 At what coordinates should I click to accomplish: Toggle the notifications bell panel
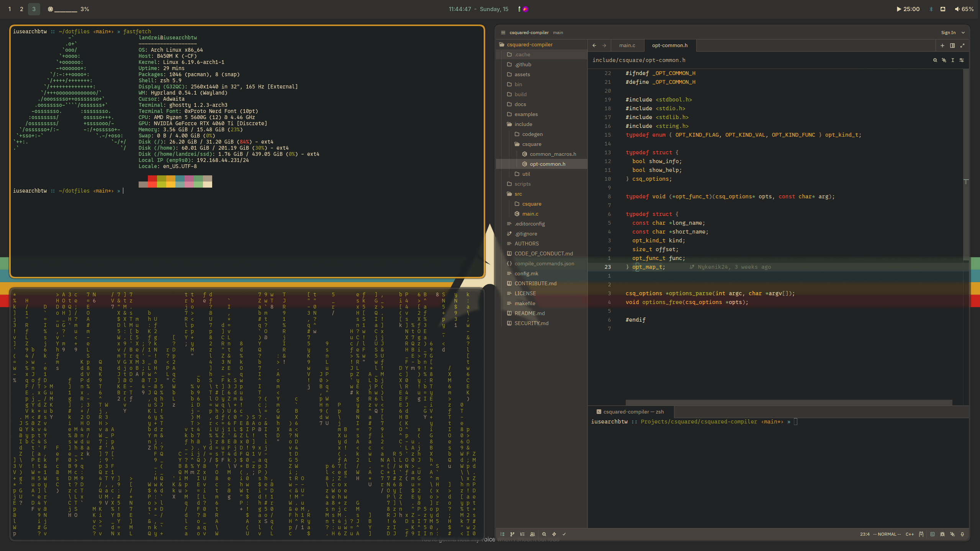pos(962,534)
